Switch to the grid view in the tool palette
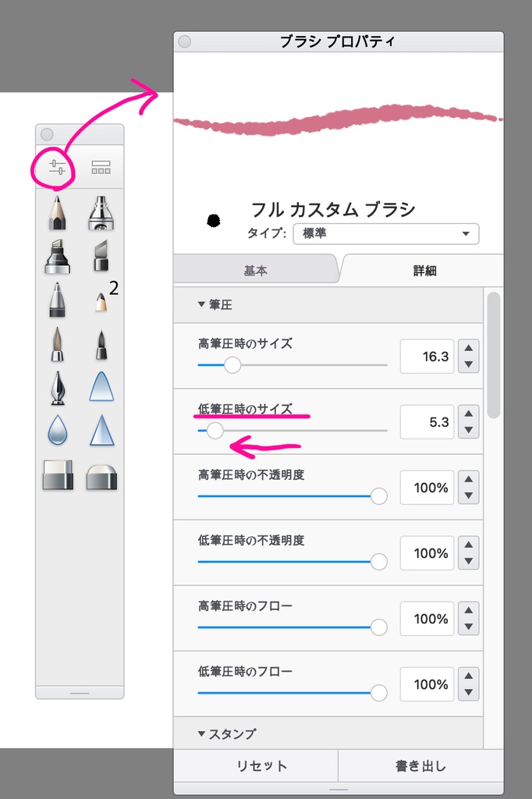This screenshot has height=799, width=532. (x=100, y=165)
